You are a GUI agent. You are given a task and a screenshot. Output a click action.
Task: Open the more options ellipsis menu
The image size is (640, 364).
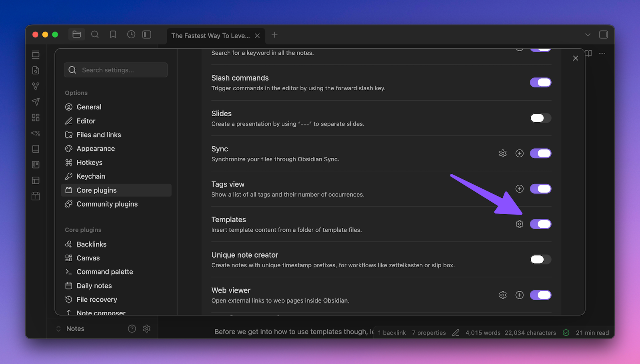click(x=602, y=53)
